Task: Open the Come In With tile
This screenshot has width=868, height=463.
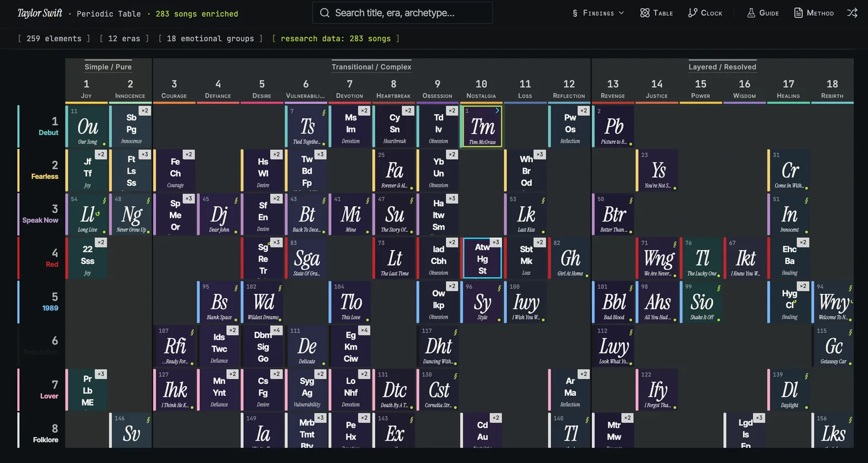Action: pyautogui.click(x=789, y=170)
